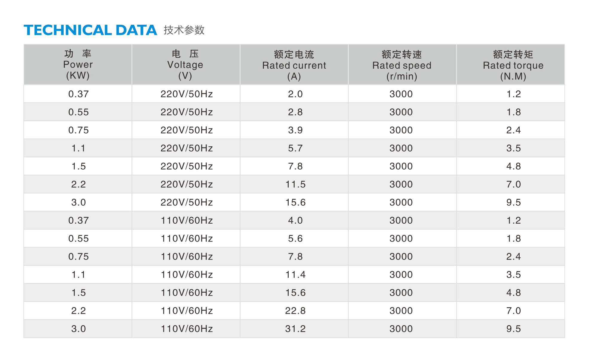
Task: Click the torque cell in the 2.8 A row
Action: pyautogui.click(x=510, y=112)
